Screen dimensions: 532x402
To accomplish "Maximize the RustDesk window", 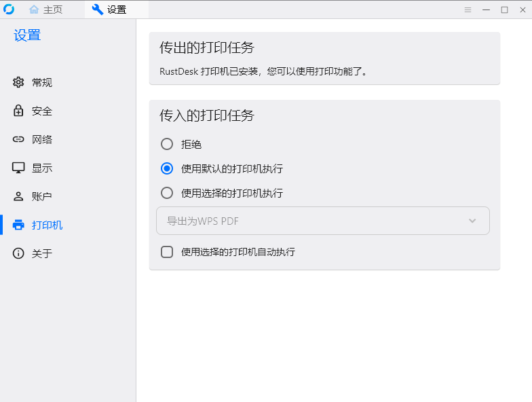I will click(x=505, y=10).
